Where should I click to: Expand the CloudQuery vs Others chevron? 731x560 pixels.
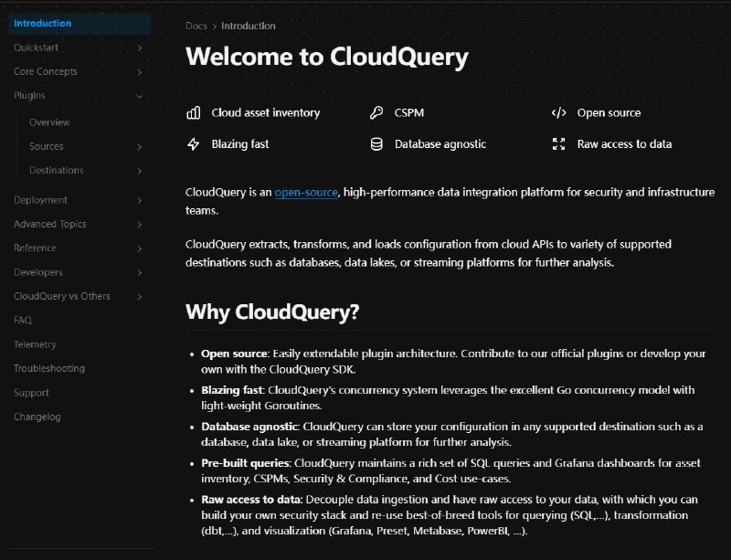pos(139,296)
